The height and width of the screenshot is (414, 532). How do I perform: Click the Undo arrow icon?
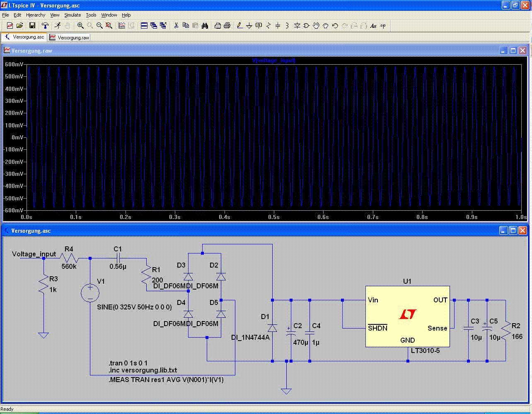coord(335,26)
